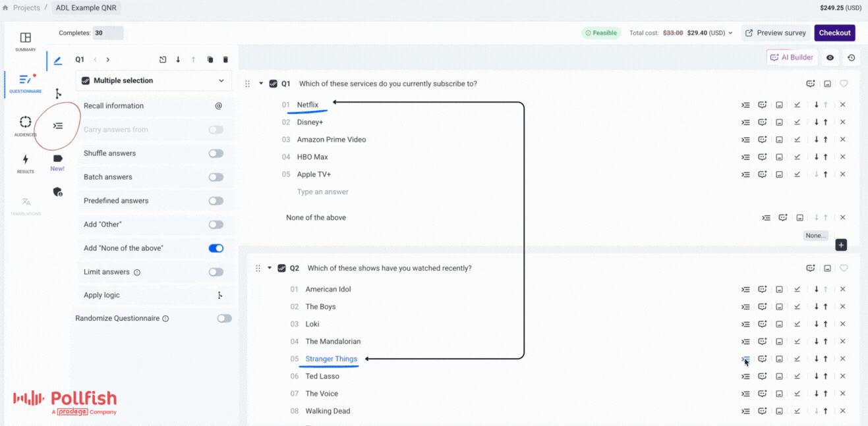Image resolution: width=868 pixels, height=426 pixels.
Task: Click the ADL Example QNR project name
Action: (x=86, y=8)
